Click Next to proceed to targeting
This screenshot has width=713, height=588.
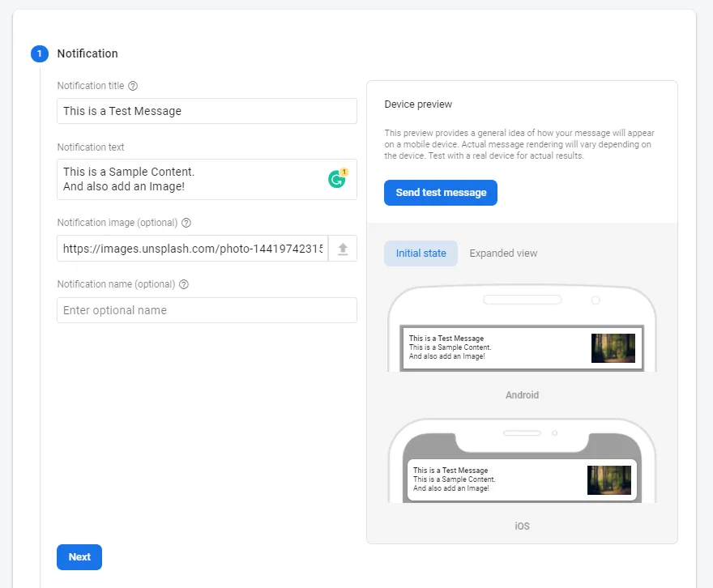(79, 557)
